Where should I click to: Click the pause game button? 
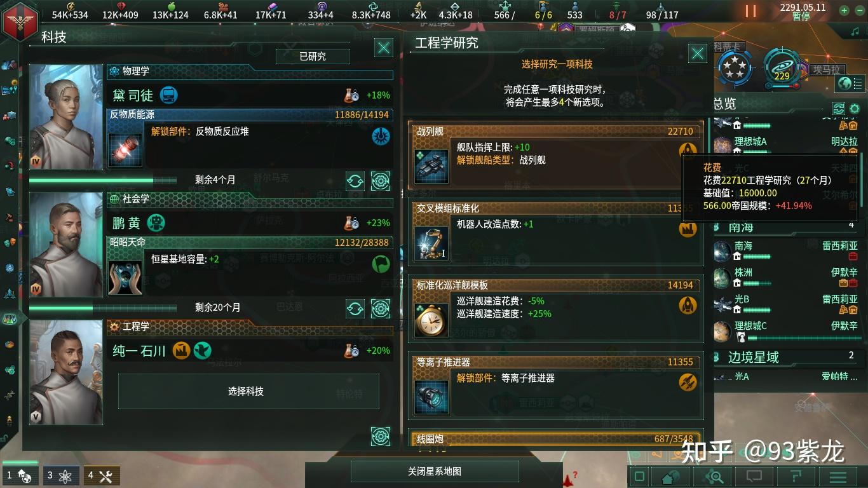[x=751, y=11]
